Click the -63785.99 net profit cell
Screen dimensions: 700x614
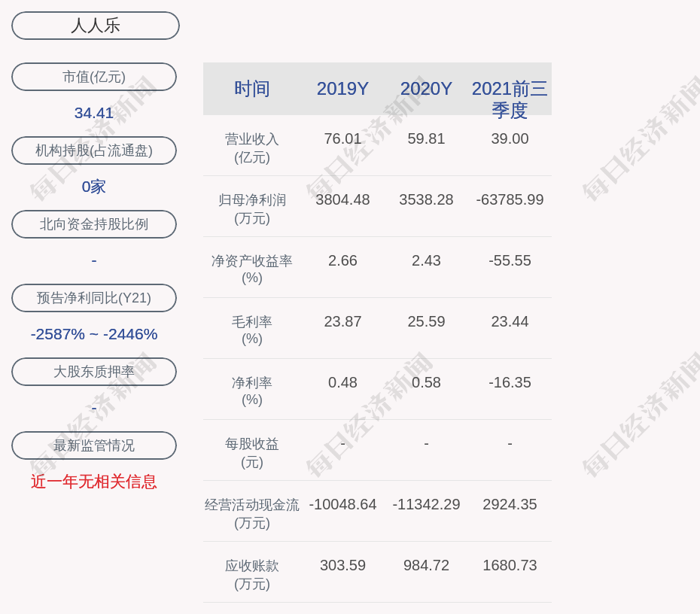[510, 200]
